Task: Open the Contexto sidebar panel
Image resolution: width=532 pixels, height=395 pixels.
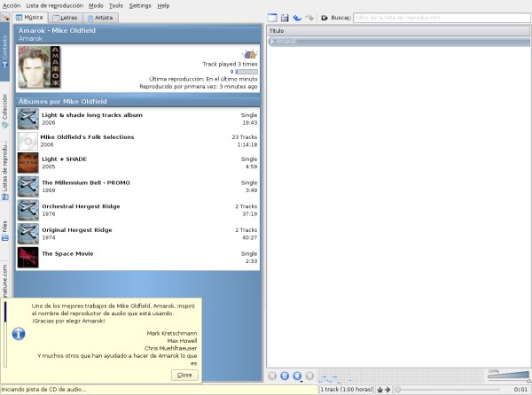Action: [4, 51]
